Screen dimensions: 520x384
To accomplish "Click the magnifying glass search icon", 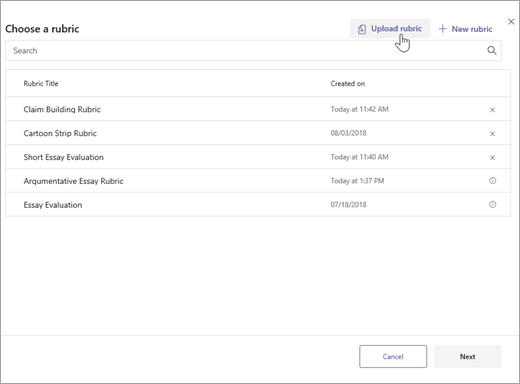I will coord(492,51).
